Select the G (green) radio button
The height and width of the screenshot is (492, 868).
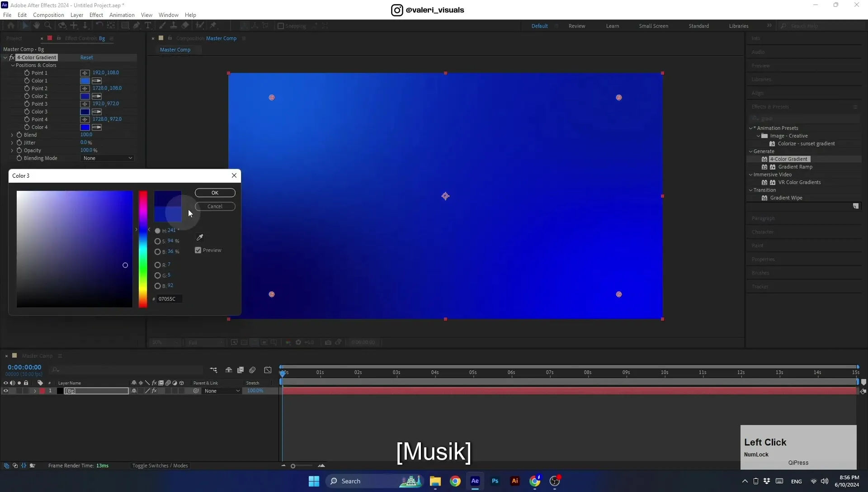[157, 275]
